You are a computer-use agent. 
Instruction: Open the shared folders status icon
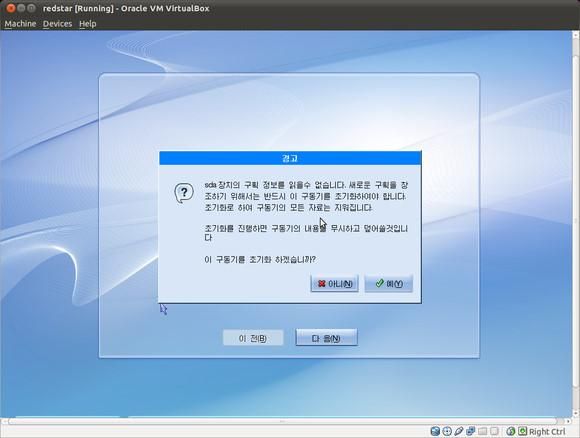click(483, 431)
